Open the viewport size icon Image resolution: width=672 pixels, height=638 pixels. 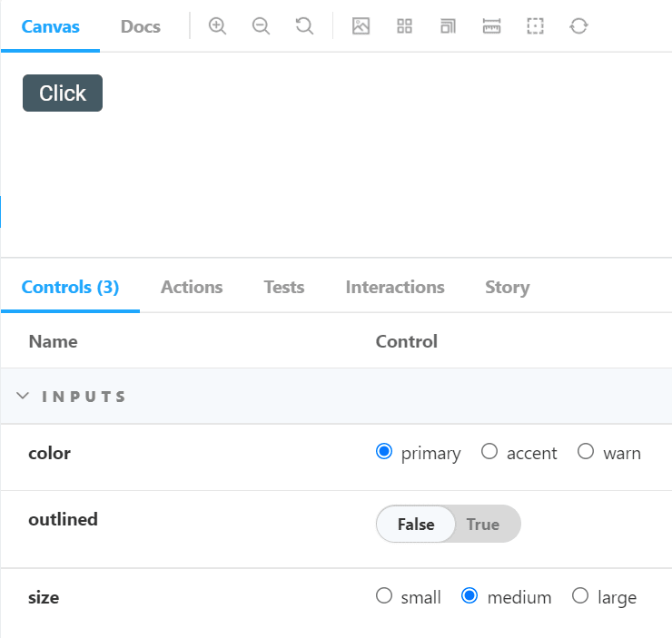pyautogui.click(x=448, y=26)
